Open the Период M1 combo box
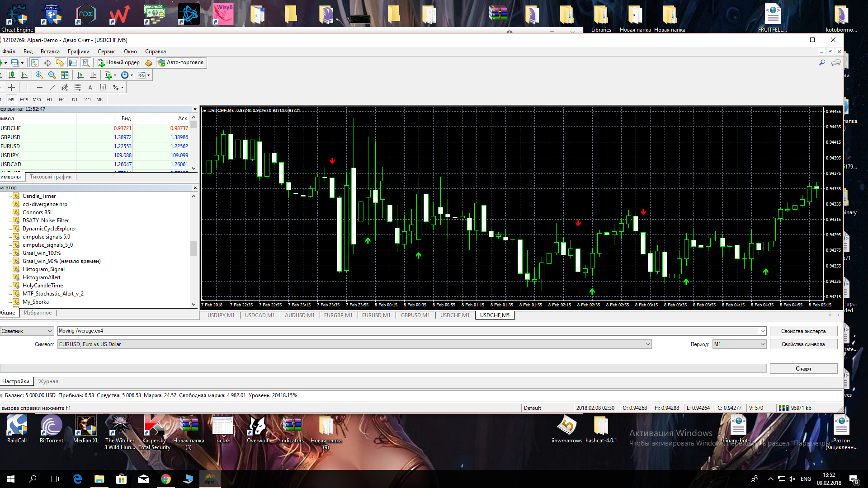868x488 pixels. tap(739, 344)
